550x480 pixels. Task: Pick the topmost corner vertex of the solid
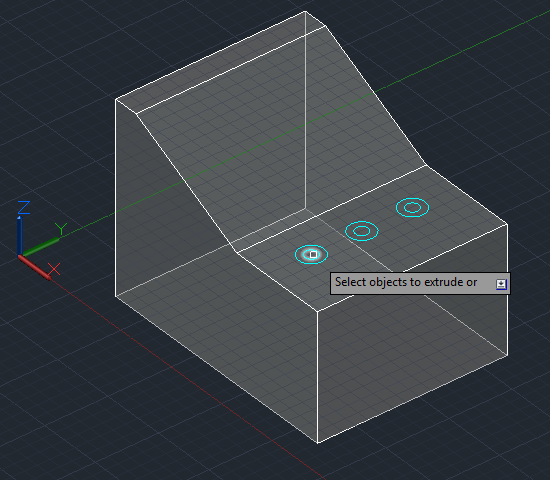(x=305, y=12)
